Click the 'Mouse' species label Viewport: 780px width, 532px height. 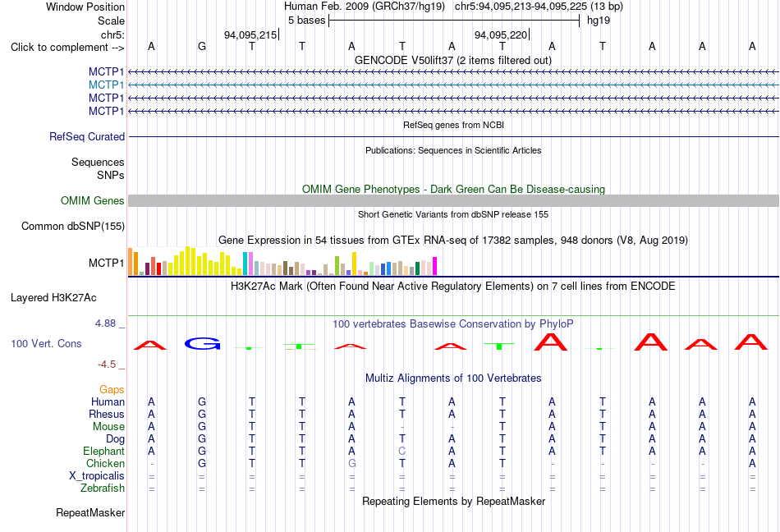108,427
